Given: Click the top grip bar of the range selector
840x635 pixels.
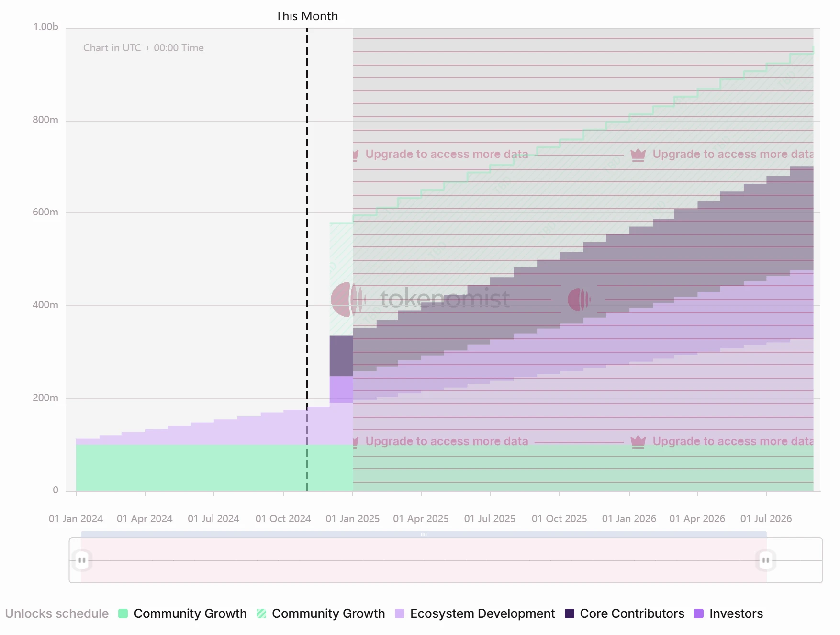Looking at the screenshot, I should point(424,535).
